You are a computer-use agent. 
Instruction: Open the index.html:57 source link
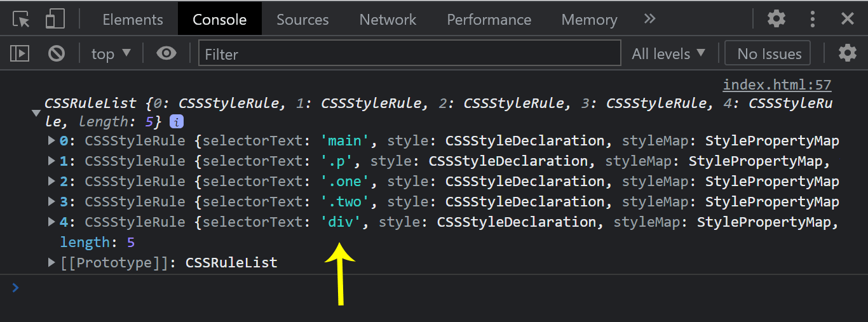777,85
